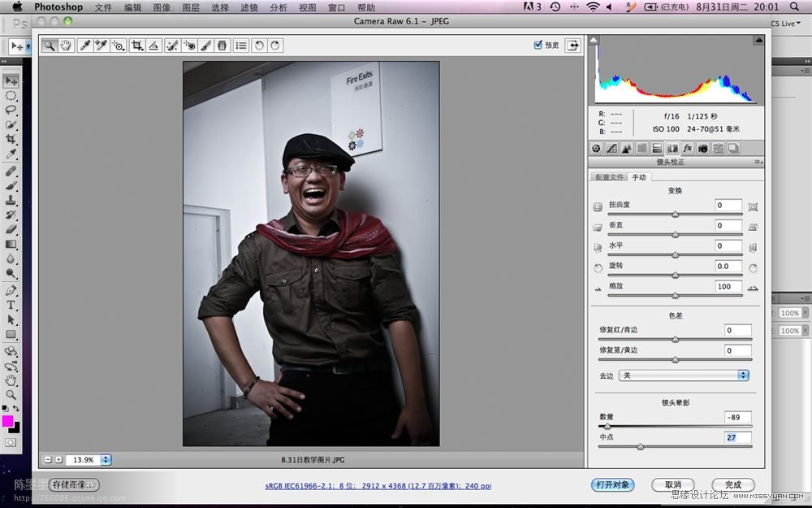Click the 数量 value field showing -89
Image resolution: width=812 pixels, height=508 pixels.
(738, 417)
